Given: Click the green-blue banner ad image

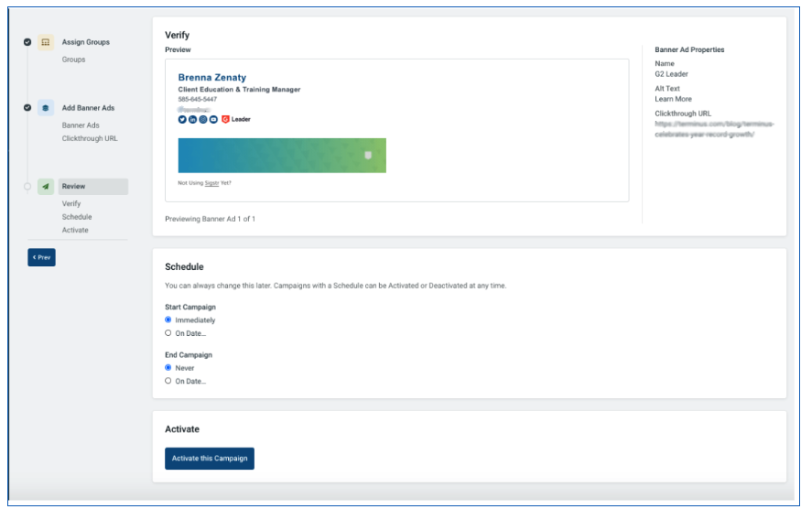Looking at the screenshot, I should tap(282, 156).
